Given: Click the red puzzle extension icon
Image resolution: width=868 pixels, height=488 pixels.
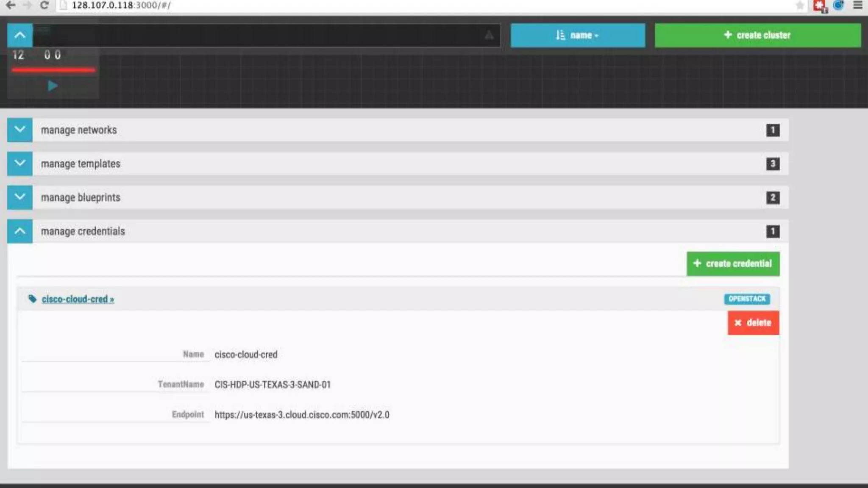Looking at the screenshot, I should 820,6.
